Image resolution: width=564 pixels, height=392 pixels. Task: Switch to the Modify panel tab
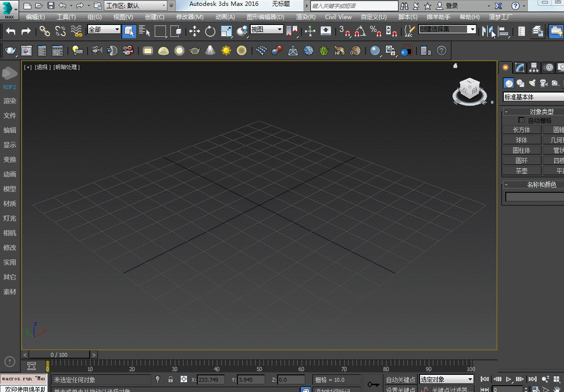coord(519,68)
